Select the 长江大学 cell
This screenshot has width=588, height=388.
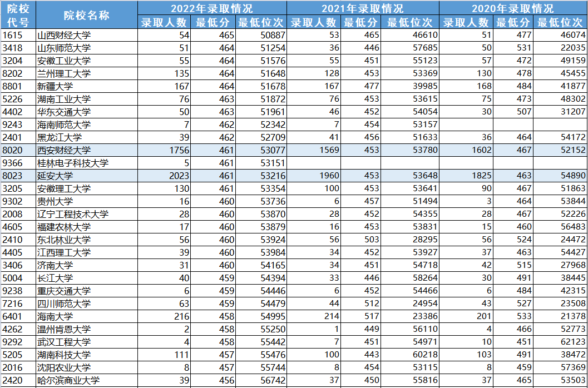[87, 278]
